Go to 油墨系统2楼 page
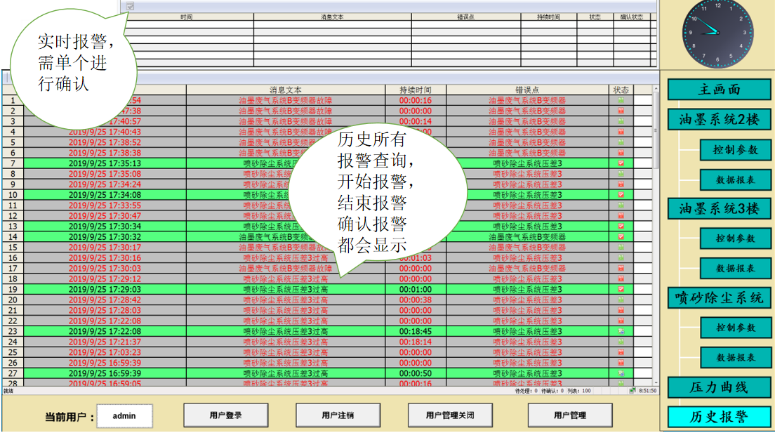This screenshot has height=435, width=777. [x=719, y=119]
